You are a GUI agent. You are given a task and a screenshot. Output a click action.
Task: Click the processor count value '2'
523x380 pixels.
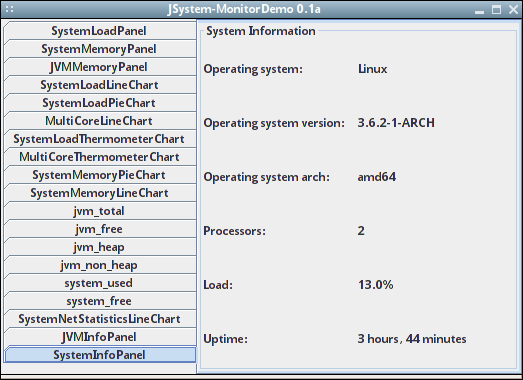[x=361, y=231]
